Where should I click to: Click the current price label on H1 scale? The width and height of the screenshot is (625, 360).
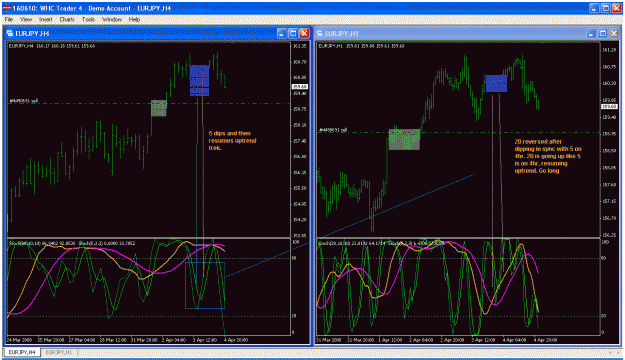609,106
